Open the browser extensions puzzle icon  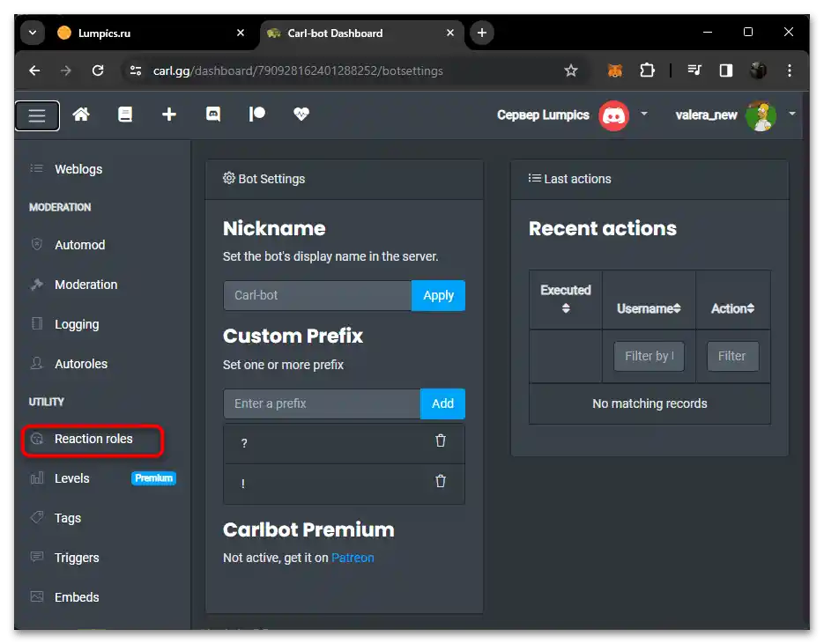(647, 70)
